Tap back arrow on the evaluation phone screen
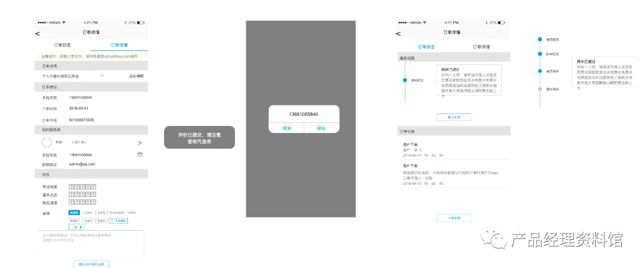 [38, 33]
